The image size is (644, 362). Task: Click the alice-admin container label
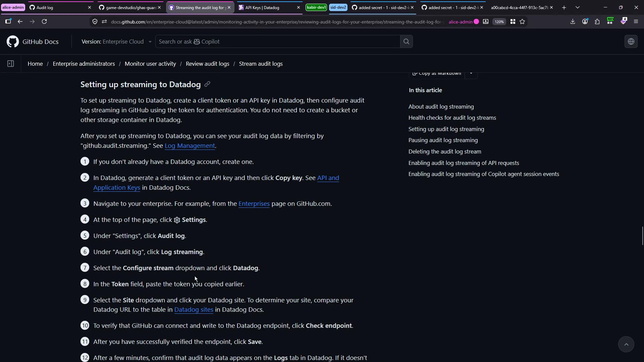coord(13,7)
